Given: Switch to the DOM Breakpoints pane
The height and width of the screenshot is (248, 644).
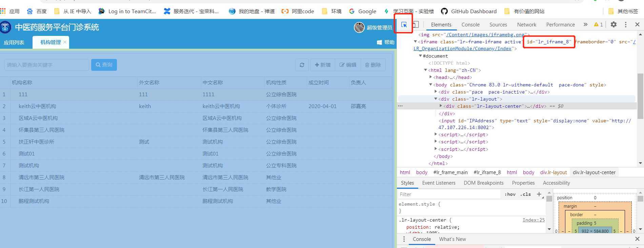Looking at the screenshot, I should coord(483,183).
